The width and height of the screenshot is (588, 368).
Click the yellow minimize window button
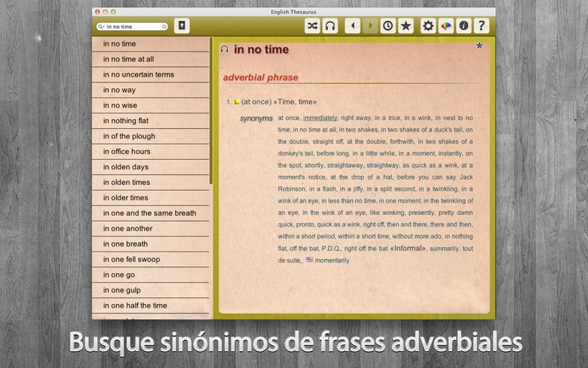tap(105, 12)
